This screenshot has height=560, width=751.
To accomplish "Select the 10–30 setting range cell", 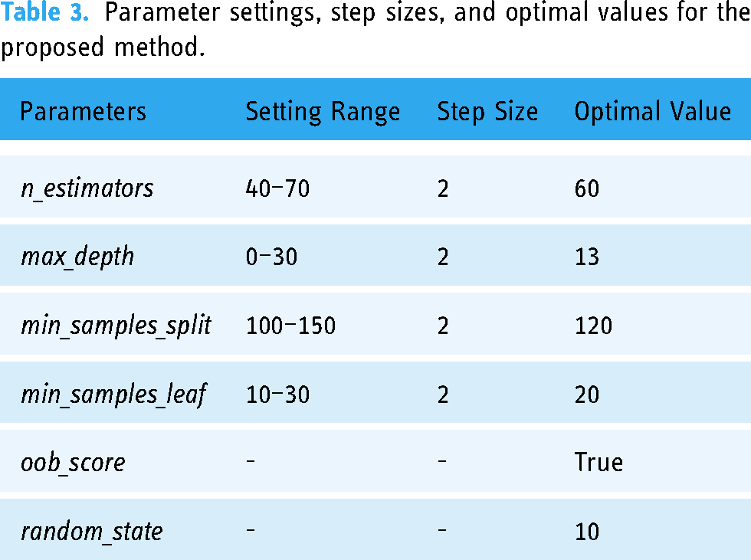I will (277, 395).
